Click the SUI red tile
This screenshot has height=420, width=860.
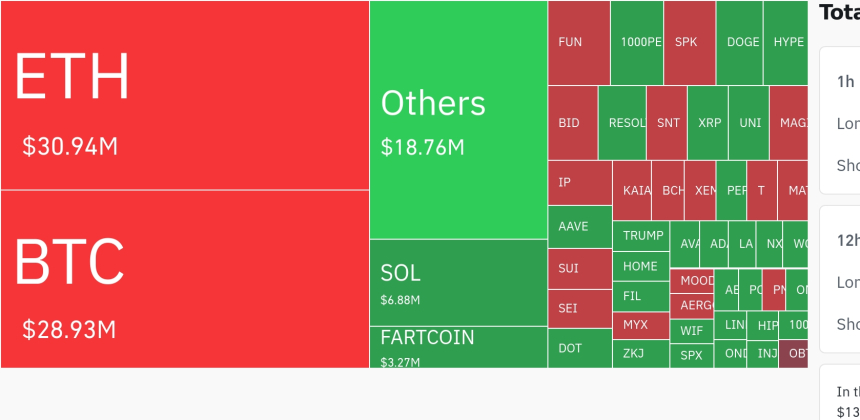point(580,269)
